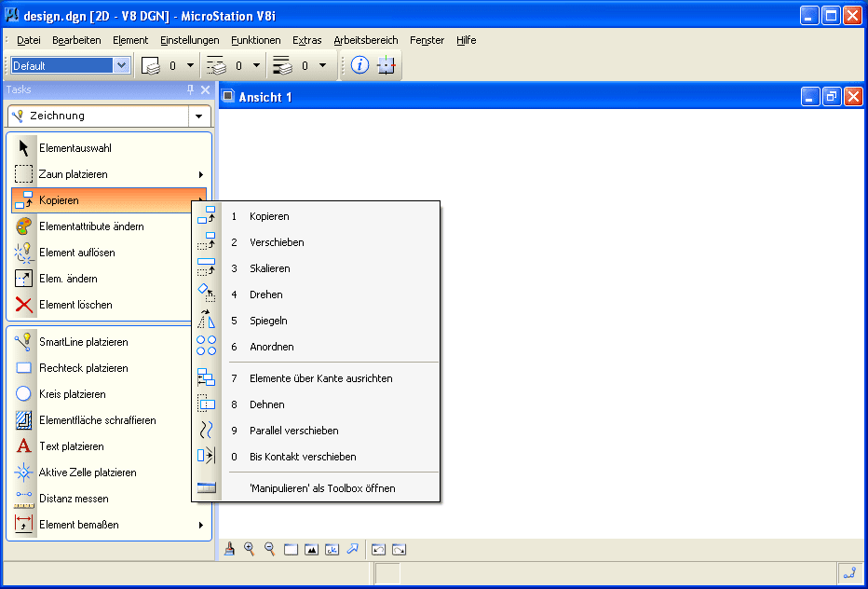Image resolution: width=868 pixels, height=589 pixels.
Task: Select the Element löschen tool
Action: coord(24,305)
